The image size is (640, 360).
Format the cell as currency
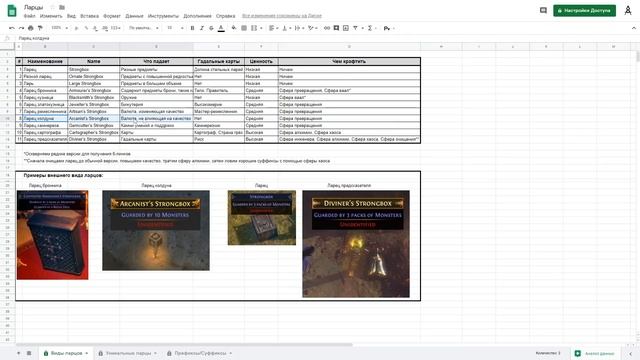pos(76,28)
